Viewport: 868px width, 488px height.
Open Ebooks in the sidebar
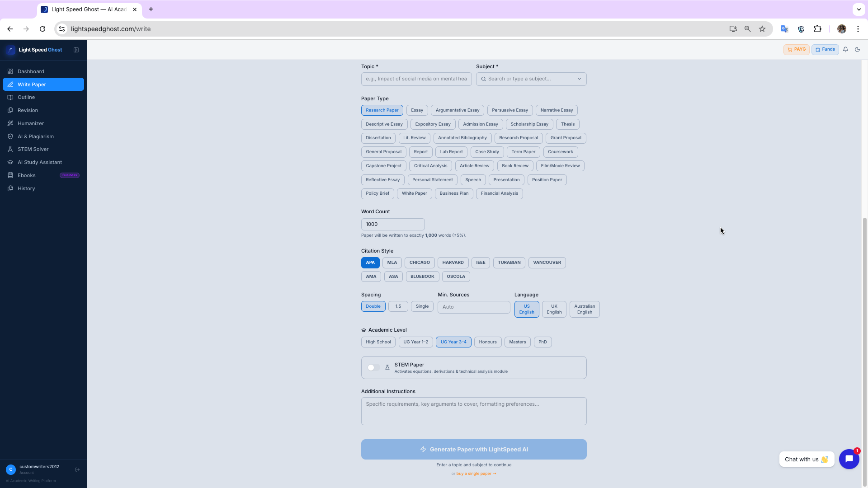pyautogui.click(x=43, y=175)
